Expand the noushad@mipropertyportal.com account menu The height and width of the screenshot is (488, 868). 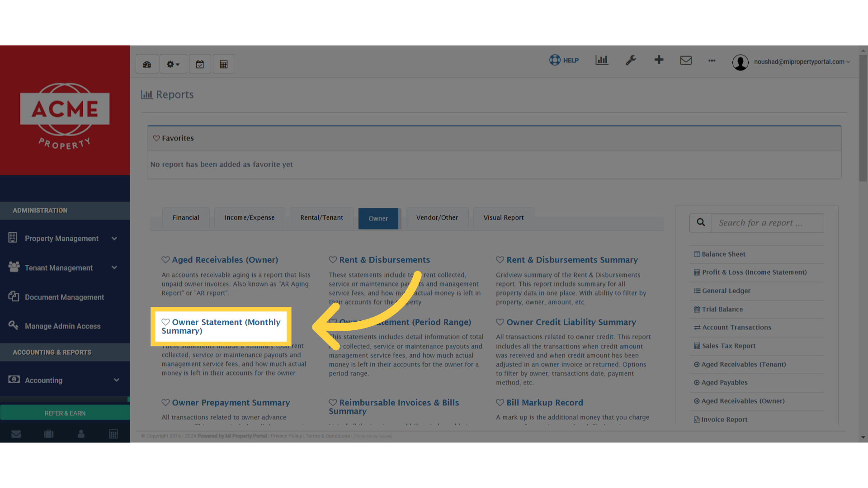pyautogui.click(x=800, y=61)
